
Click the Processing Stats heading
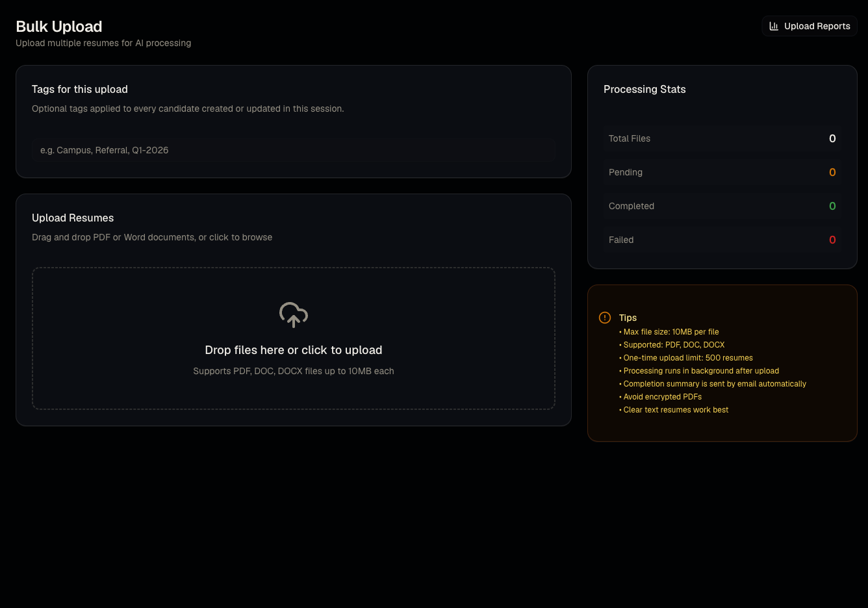click(645, 89)
